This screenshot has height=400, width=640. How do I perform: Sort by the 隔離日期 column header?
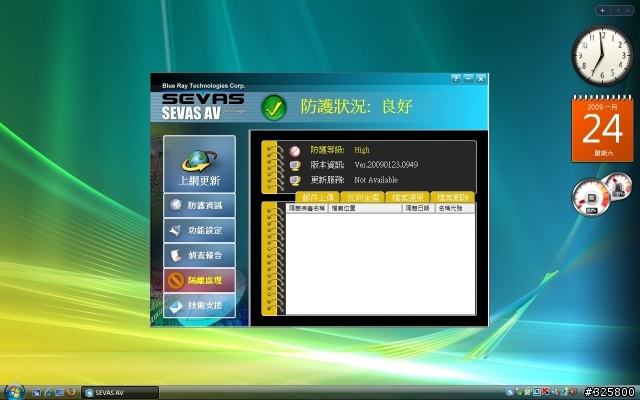click(418, 208)
